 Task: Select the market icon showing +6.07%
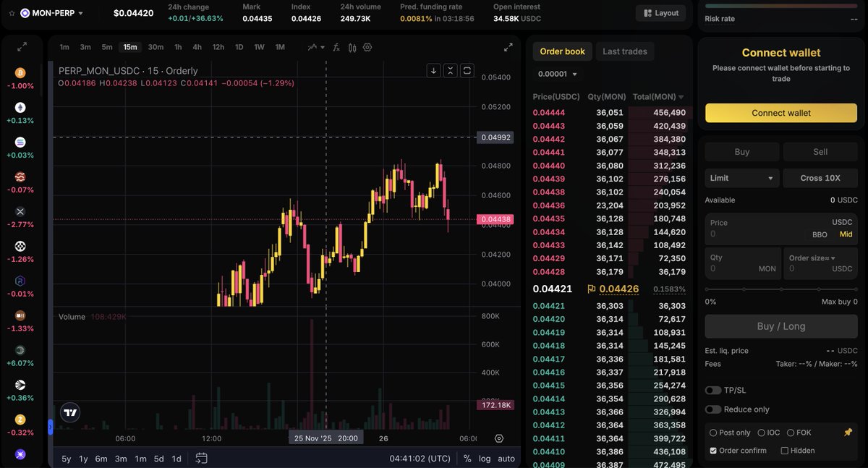point(20,350)
